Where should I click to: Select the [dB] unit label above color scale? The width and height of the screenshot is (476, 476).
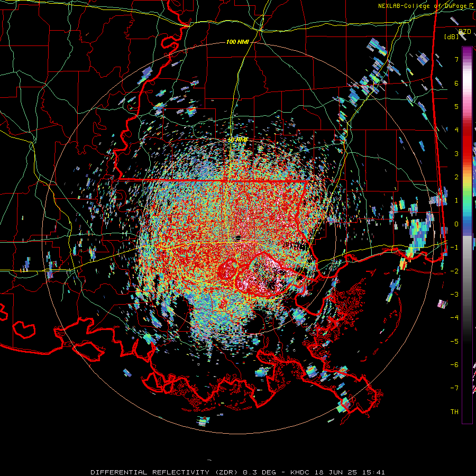(452, 36)
